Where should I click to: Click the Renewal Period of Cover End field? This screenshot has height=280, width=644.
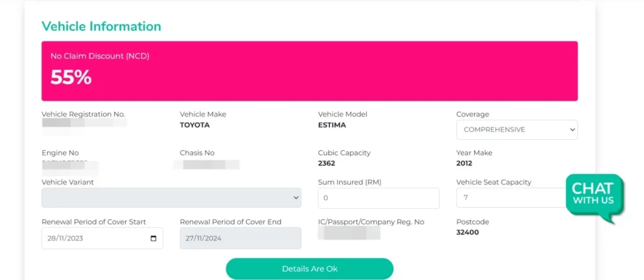[240, 238]
